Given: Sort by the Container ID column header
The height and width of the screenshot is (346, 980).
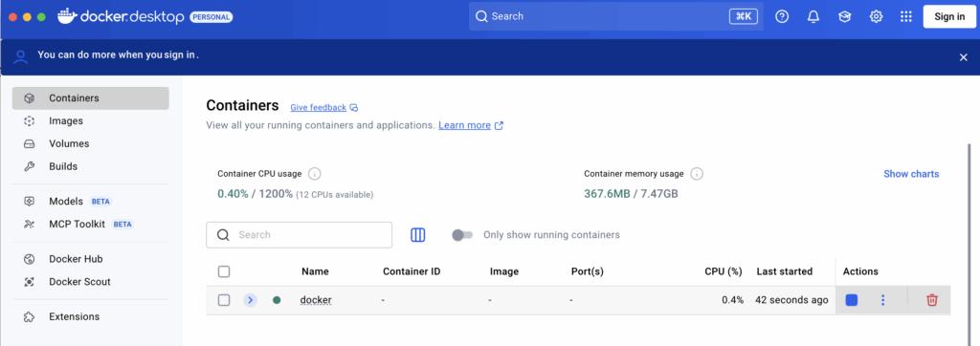Looking at the screenshot, I should (412, 271).
